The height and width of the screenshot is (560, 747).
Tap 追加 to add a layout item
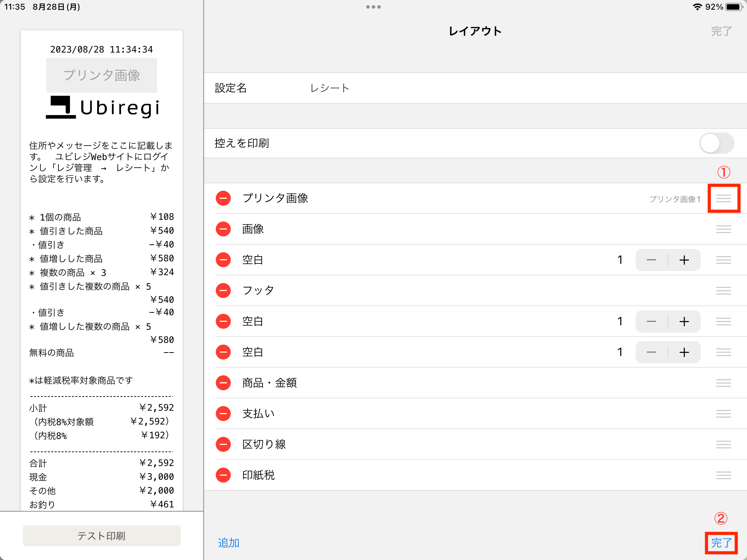tap(229, 543)
